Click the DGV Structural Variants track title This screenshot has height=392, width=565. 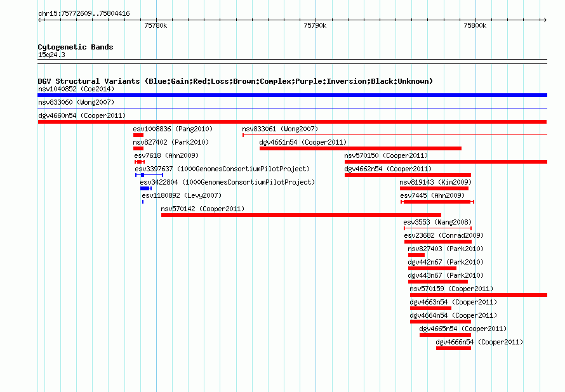pos(236,81)
